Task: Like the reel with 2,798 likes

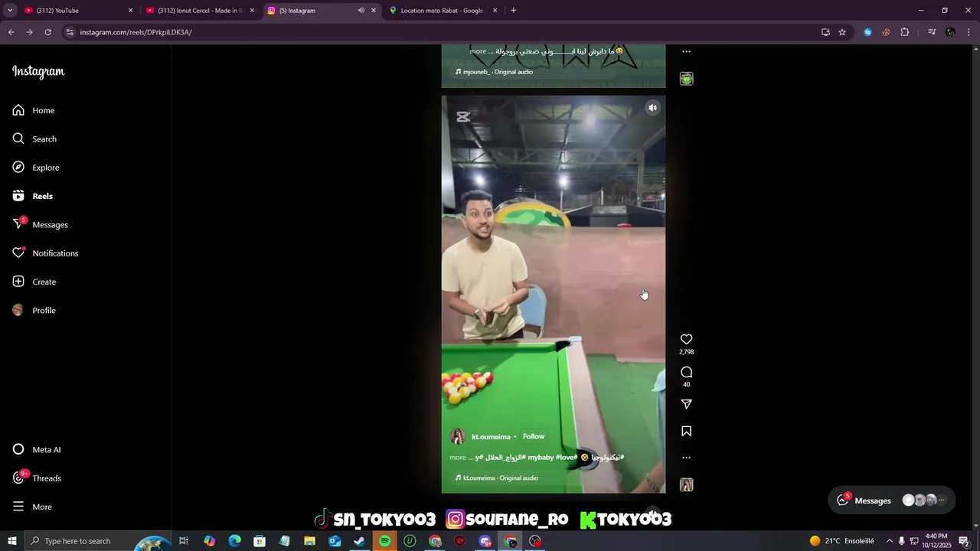Action: pos(687,339)
